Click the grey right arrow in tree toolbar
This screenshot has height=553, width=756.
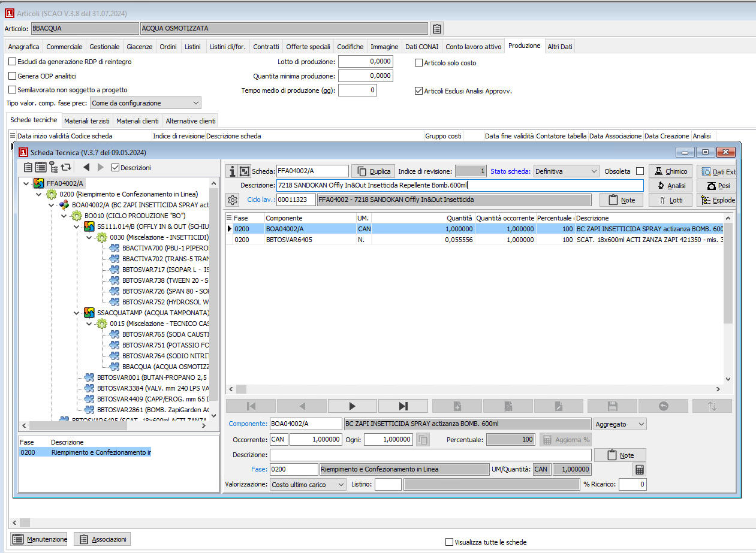(x=101, y=168)
